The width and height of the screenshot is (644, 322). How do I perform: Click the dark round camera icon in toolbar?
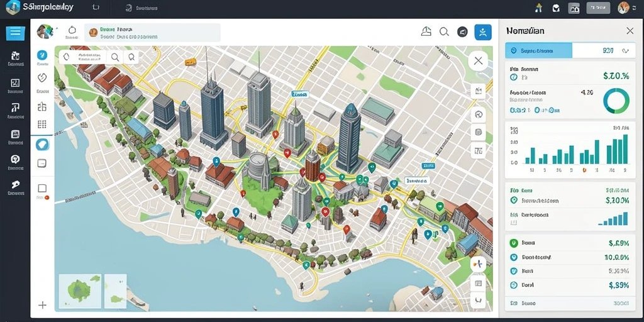(x=463, y=32)
